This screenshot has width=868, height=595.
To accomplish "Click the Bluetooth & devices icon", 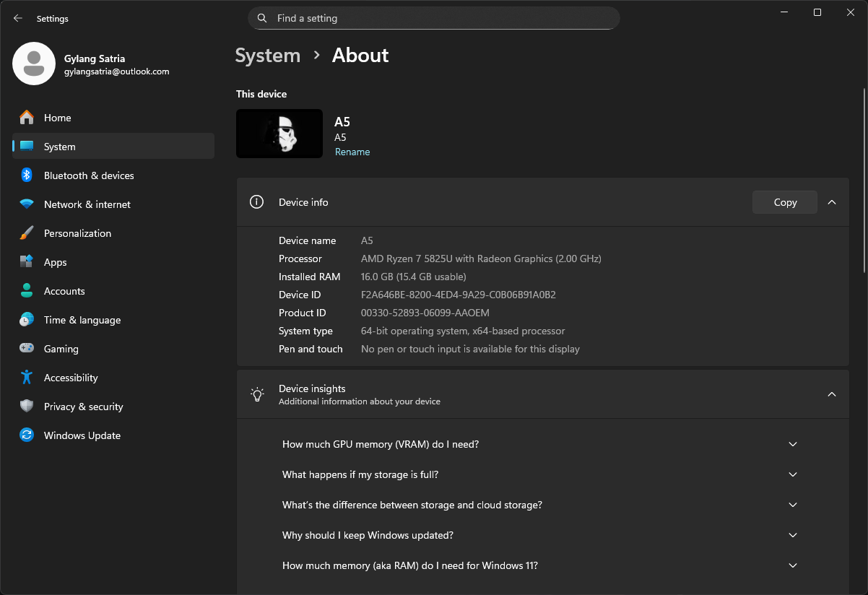I will pyautogui.click(x=27, y=175).
